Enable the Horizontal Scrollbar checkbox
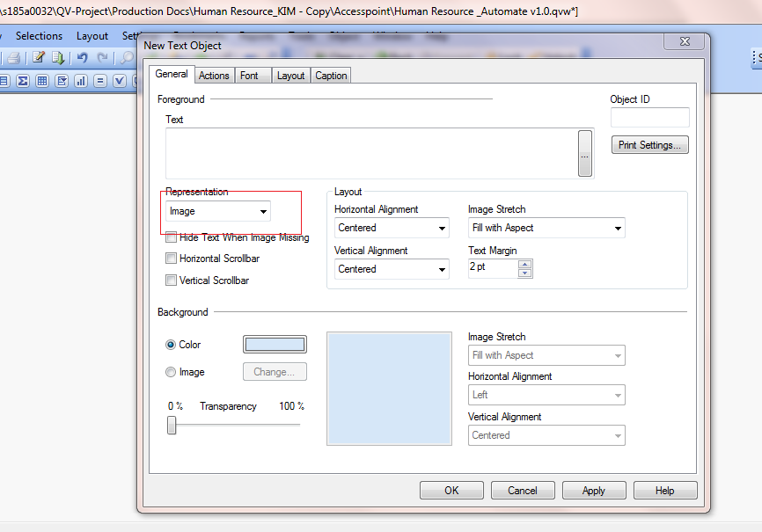 click(171, 259)
